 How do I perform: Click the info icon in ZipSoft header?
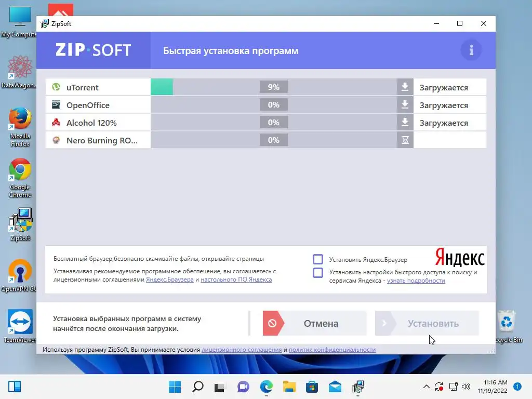[x=471, y=50]
